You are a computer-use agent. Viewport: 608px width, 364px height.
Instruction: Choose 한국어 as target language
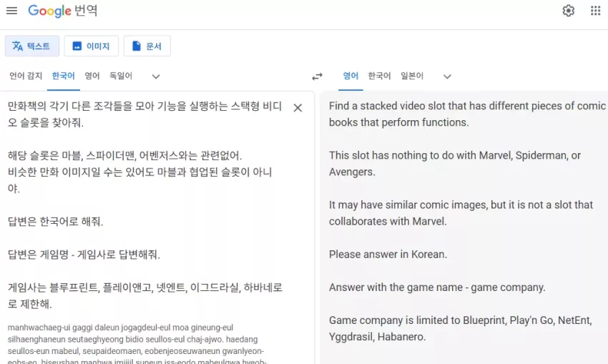click(379, 76)
